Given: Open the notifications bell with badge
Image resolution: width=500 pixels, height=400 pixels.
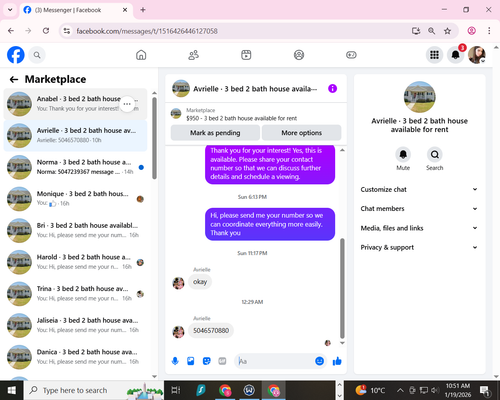Looking at the screenshot, I should (456, 55).
